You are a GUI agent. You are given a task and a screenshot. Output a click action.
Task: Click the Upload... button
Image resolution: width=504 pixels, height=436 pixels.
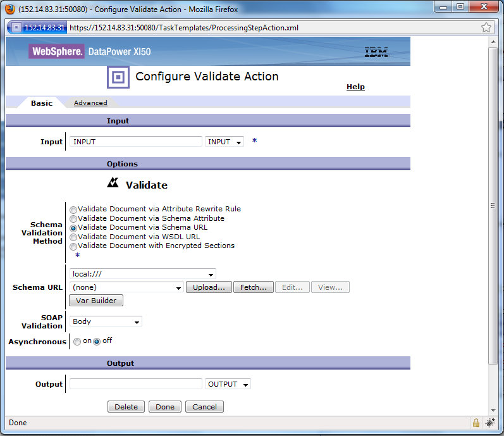click(209, 287)
